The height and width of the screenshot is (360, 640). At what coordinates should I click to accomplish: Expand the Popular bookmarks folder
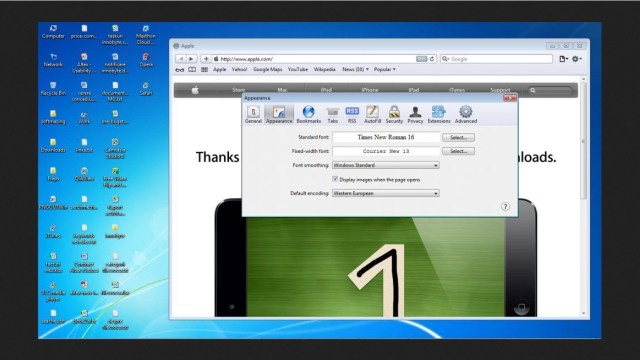tap(384, 69)
